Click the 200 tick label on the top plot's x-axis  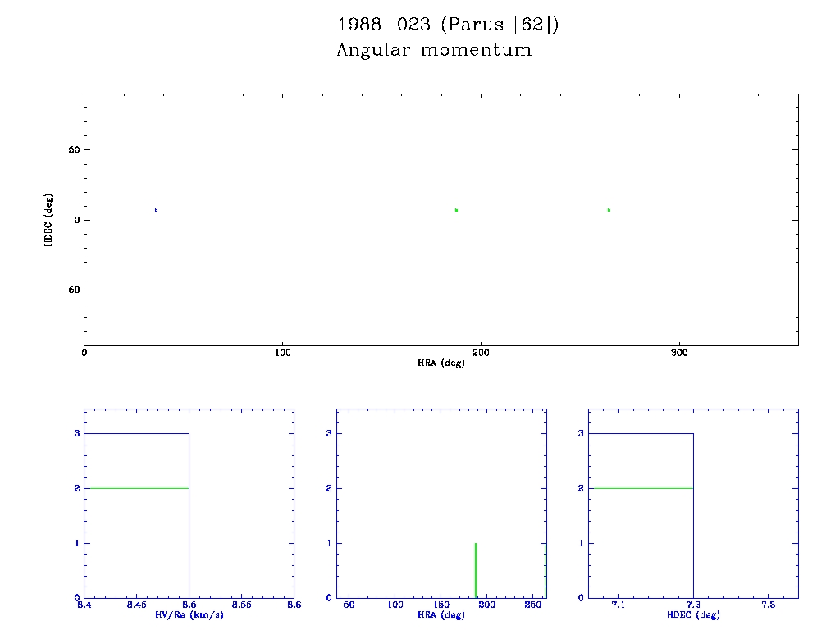point(481,353)
